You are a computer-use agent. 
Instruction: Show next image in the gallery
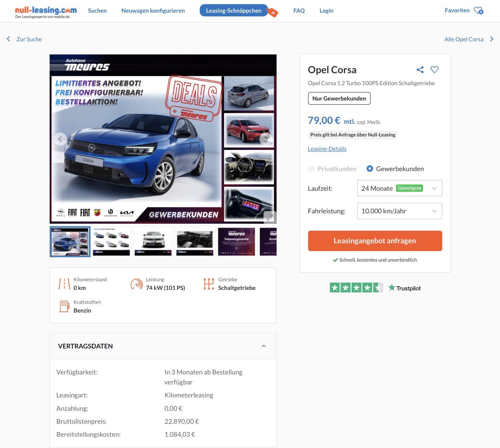click(x=266, y=139)
